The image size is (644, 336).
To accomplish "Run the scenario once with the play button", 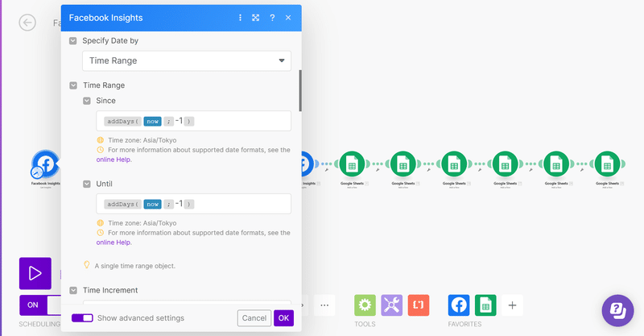I will coord(35,273).
